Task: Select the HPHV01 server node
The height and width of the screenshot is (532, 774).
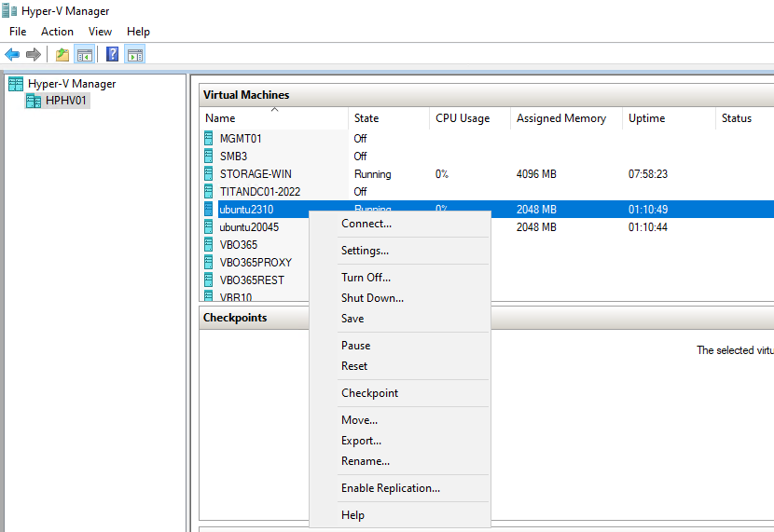Action: 65,101
